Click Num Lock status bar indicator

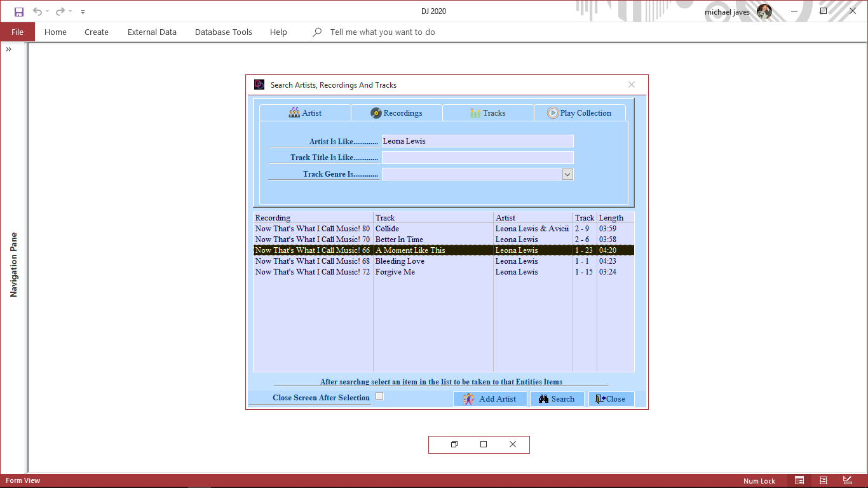(759, 481)
